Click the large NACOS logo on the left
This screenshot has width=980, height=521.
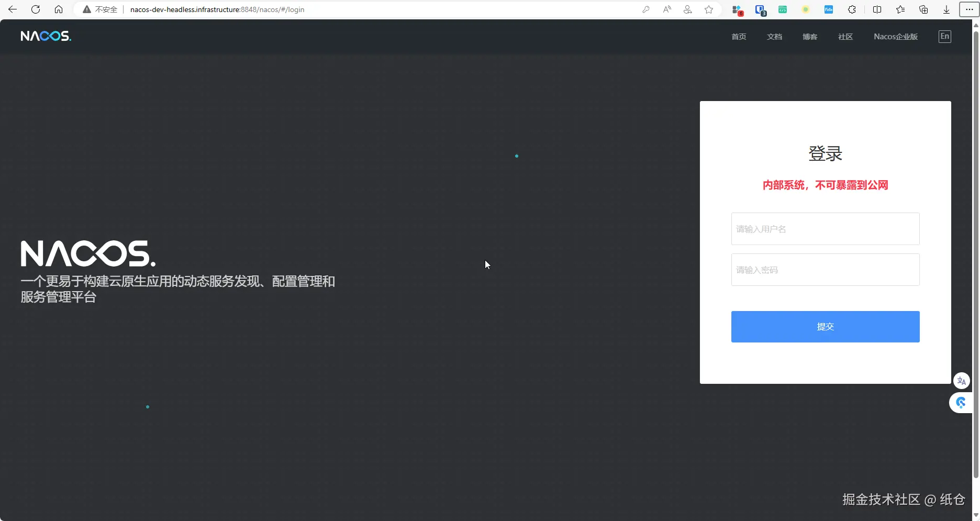click(88, 254)
